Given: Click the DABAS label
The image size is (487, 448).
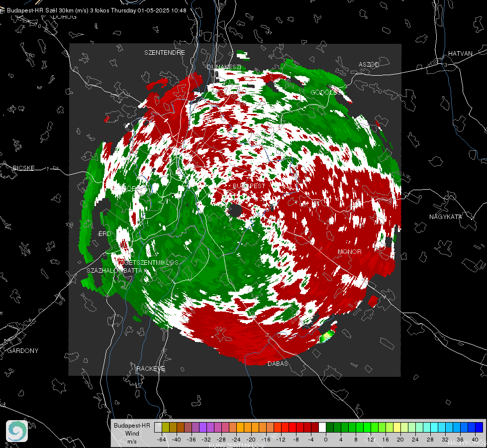Looking at the screenshot, I should coord(278,363).
